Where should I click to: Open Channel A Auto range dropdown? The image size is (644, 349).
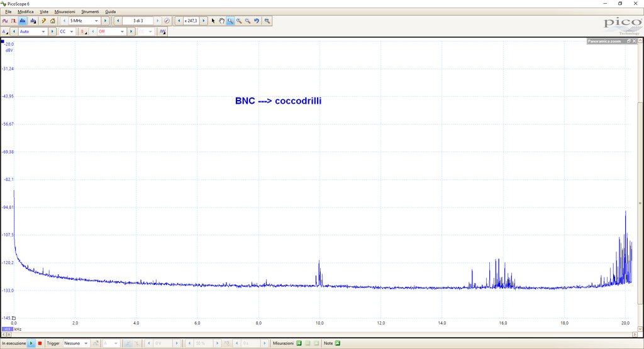click(x=33, y=31)
